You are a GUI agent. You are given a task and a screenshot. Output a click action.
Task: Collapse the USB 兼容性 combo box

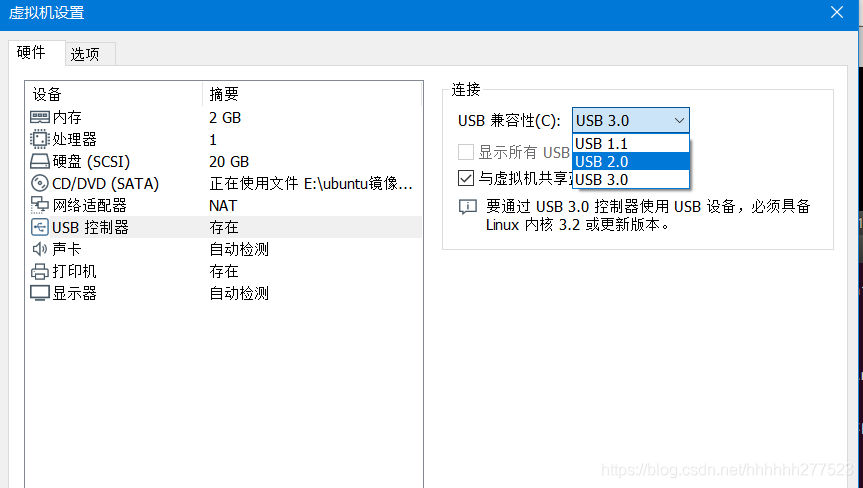631,120
